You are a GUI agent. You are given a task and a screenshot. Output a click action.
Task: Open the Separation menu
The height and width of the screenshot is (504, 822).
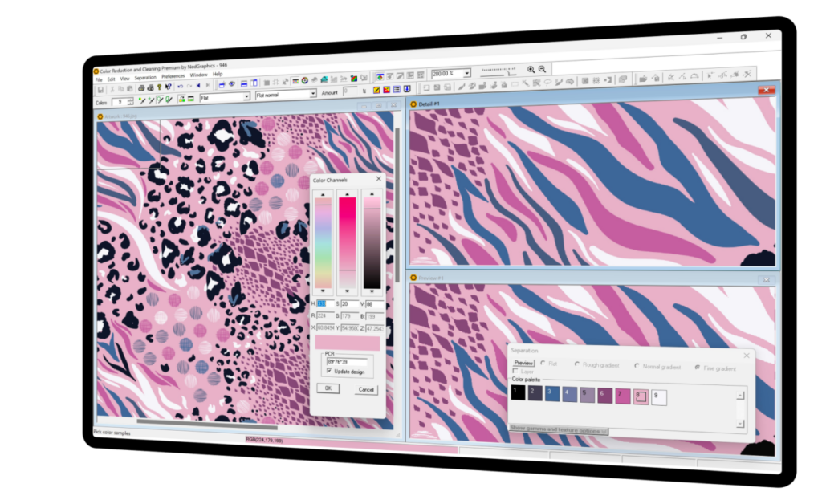[x=145, y=77]
